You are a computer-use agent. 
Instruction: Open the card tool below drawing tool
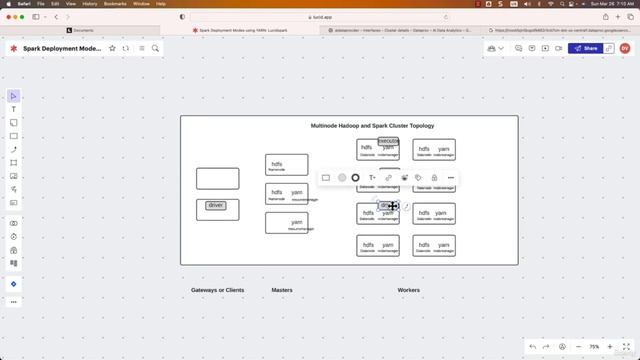click(x=13, y=203)
